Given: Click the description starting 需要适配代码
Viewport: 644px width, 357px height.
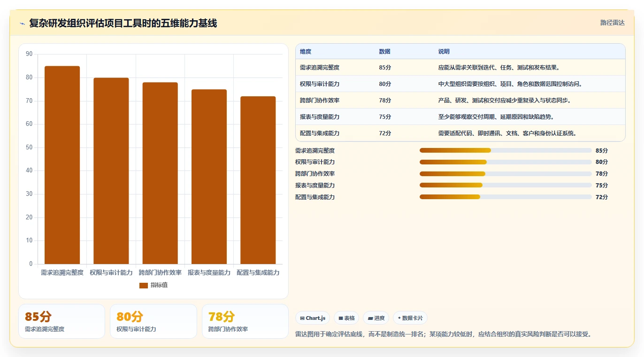Looking at the screenshot, I should click(x=508, y=133).
